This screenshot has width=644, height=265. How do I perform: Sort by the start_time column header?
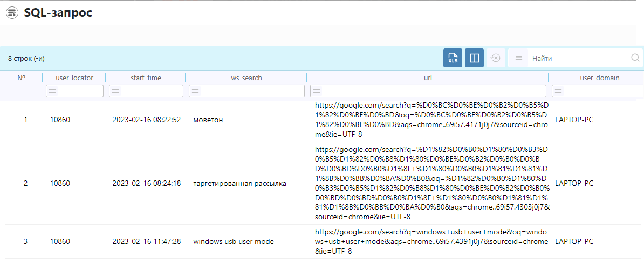click(146, 78)
